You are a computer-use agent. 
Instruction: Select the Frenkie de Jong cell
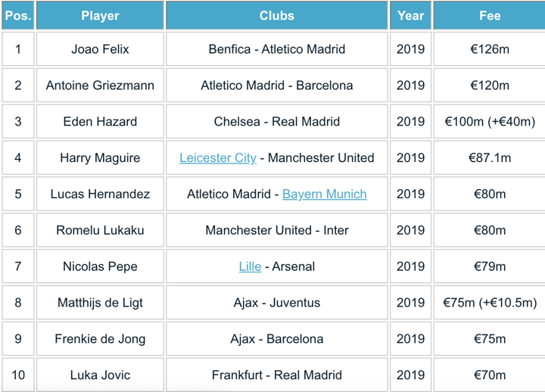[x=100, y=339]
